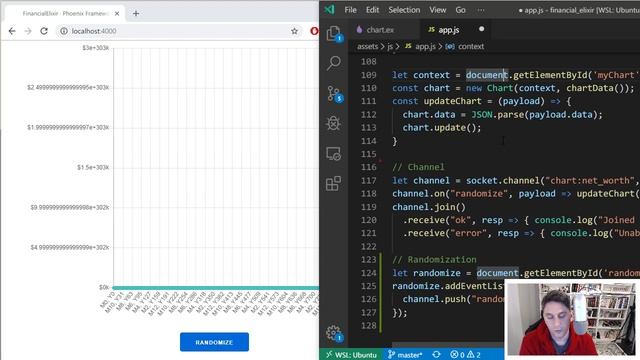This screenshot has width=640, height=360.
Task: Click 'assets' in the breadcrumb
Action: click(367, 47)
